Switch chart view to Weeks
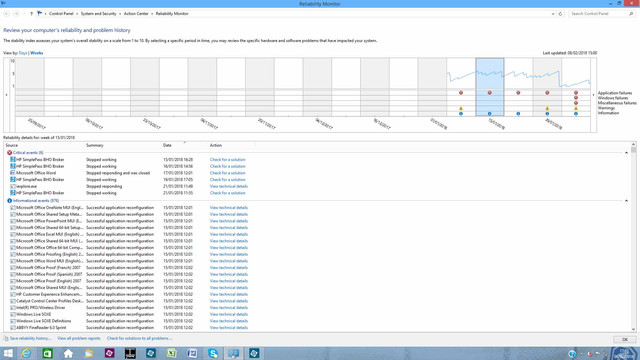Image resolution: width=640 pixels, height=360 pixels. tap(36, 53)
